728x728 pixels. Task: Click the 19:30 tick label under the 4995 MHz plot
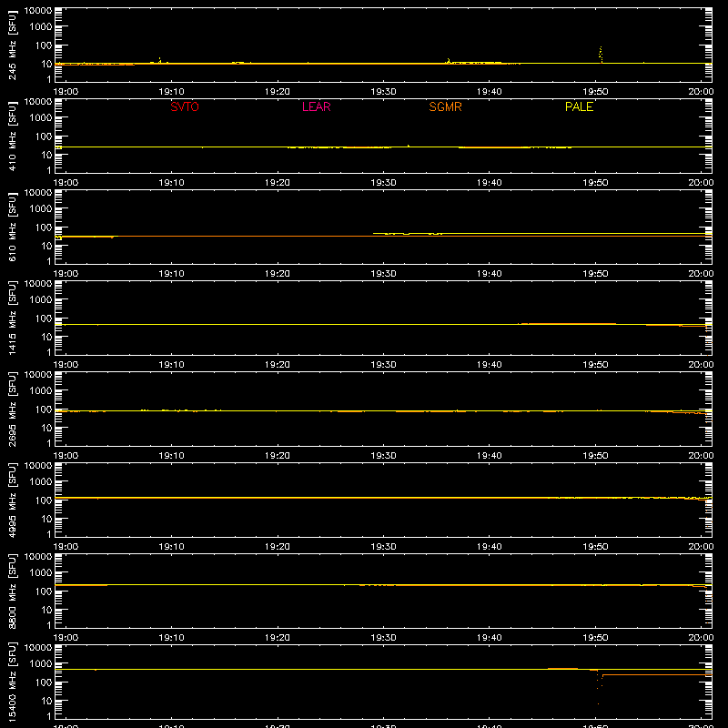(383, 547)
